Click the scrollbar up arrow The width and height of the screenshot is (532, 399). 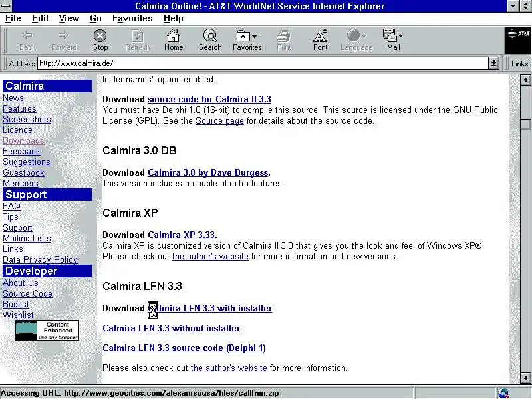click(x=525, y=80)
